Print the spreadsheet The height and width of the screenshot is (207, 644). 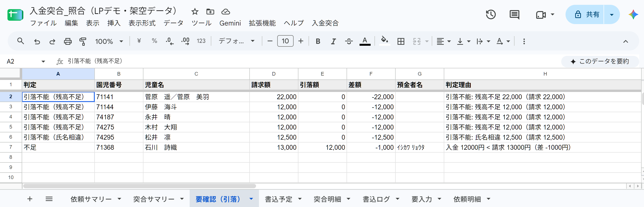[x=67, y=41]
